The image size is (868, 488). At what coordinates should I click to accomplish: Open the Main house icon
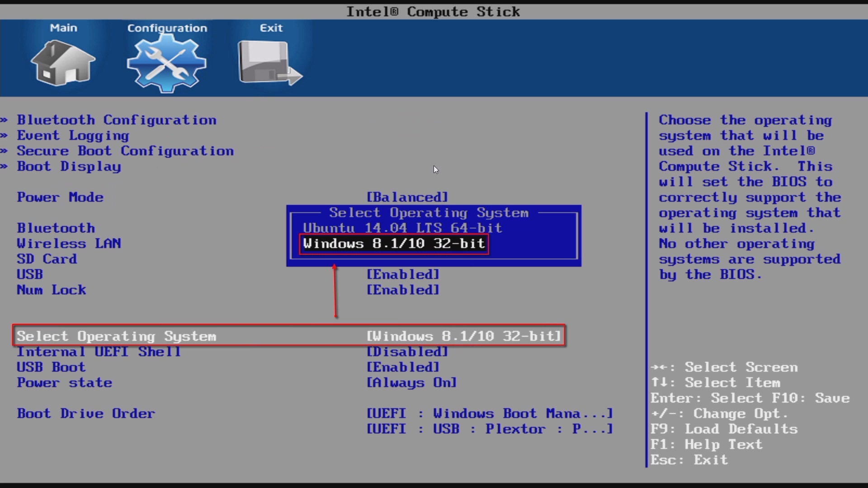[63, 62]
